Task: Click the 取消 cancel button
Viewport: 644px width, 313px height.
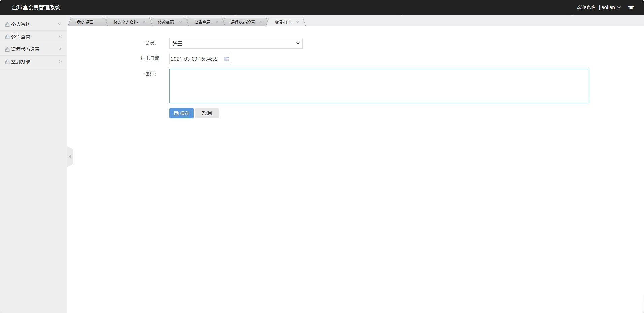Action: 207,113
